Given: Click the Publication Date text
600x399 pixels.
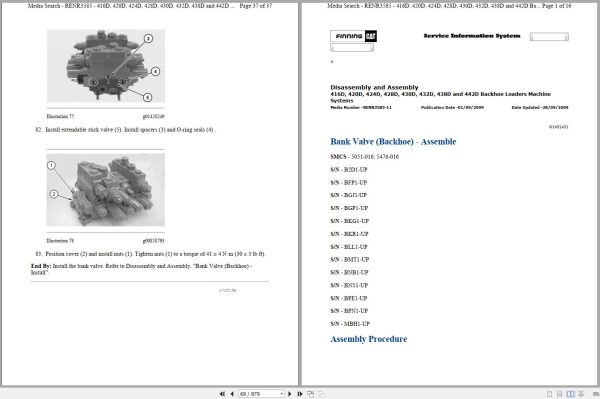Looking at the screenshot, I should click(x=452, y=107).
